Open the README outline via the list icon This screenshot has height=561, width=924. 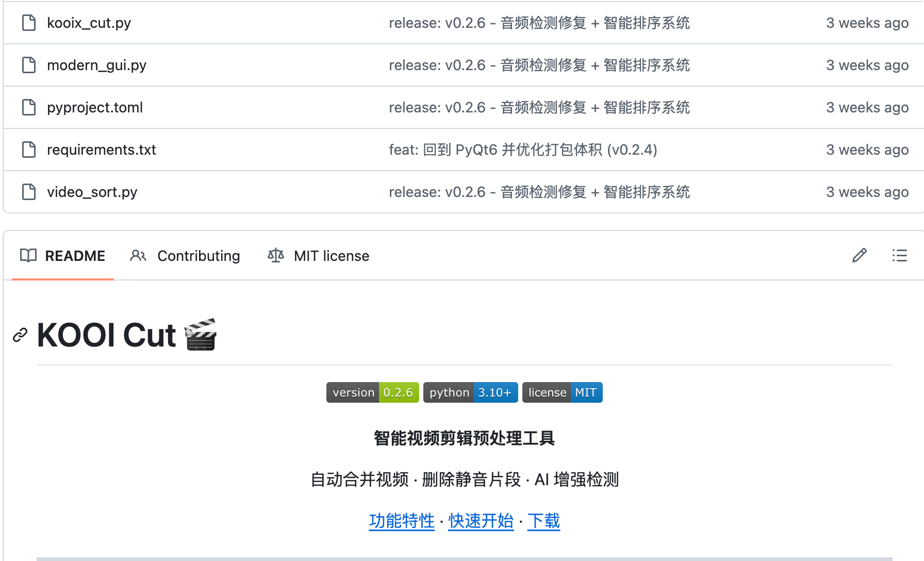click(x=900, y=255)
